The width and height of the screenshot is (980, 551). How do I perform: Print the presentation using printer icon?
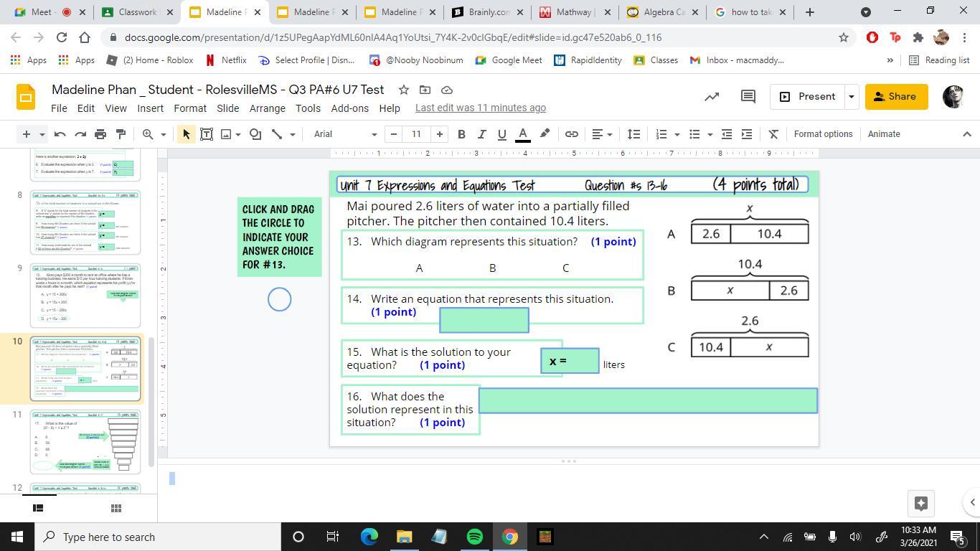[100, 134]
